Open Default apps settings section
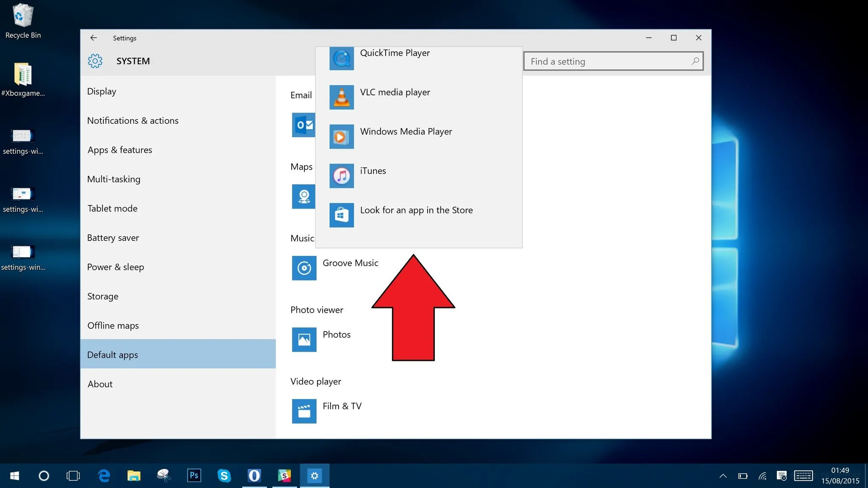Image resolution: width=868 pixels, height=488 pixels. pos(112,354)
